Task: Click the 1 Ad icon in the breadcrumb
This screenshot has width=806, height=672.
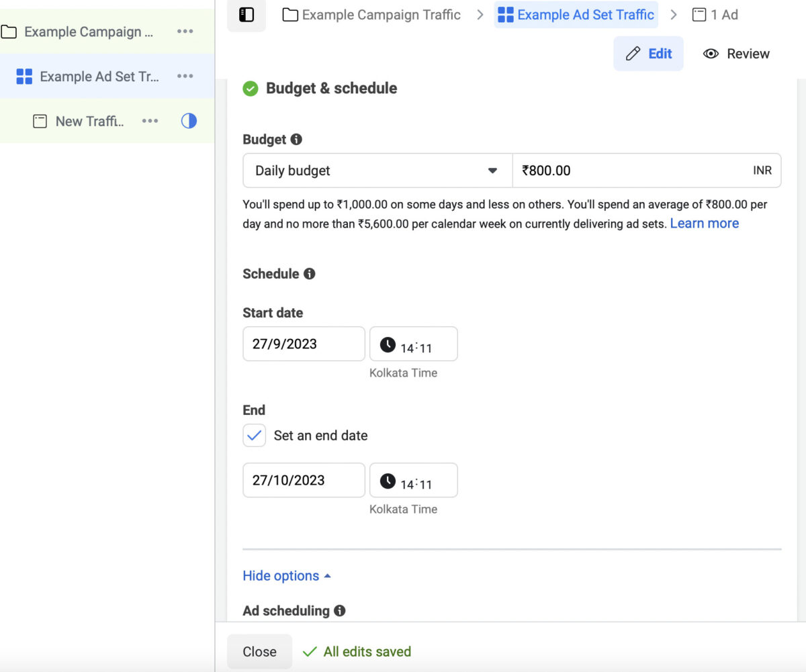Action: point(699,14)
